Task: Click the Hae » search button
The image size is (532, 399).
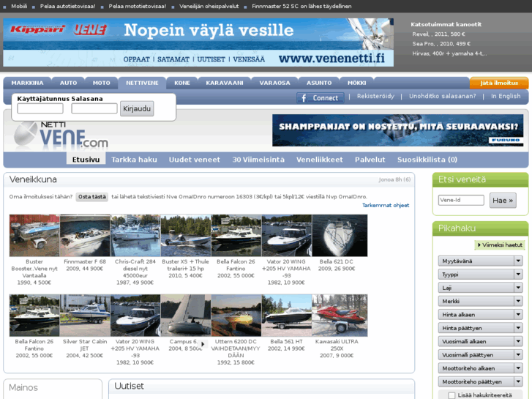Action: (x=503, y=201)
